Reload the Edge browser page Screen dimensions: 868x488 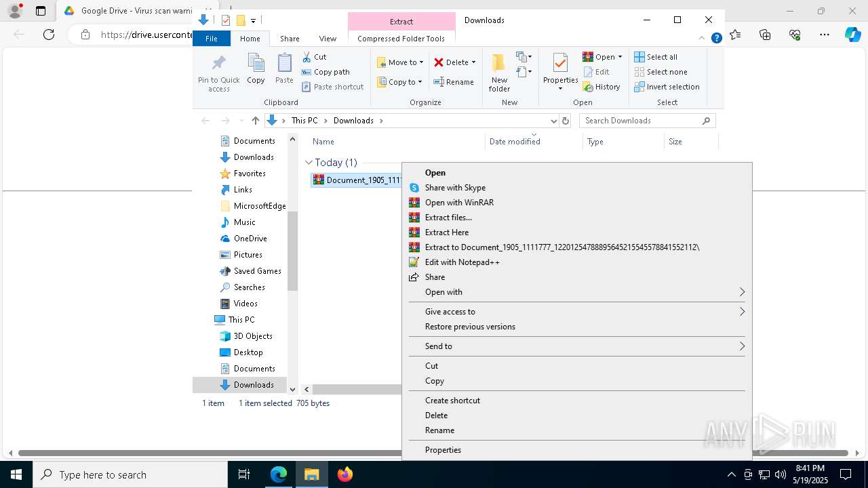click(x=49, y=35)
